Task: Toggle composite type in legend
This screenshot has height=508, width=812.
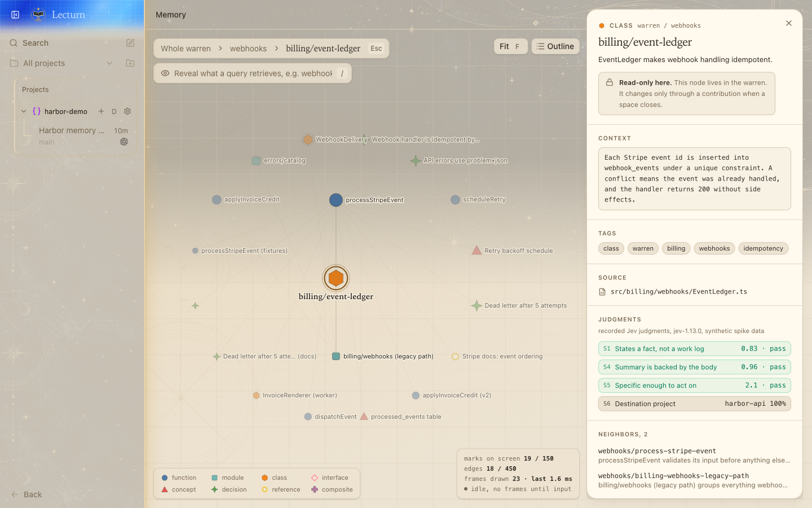Action: point(332,489)
